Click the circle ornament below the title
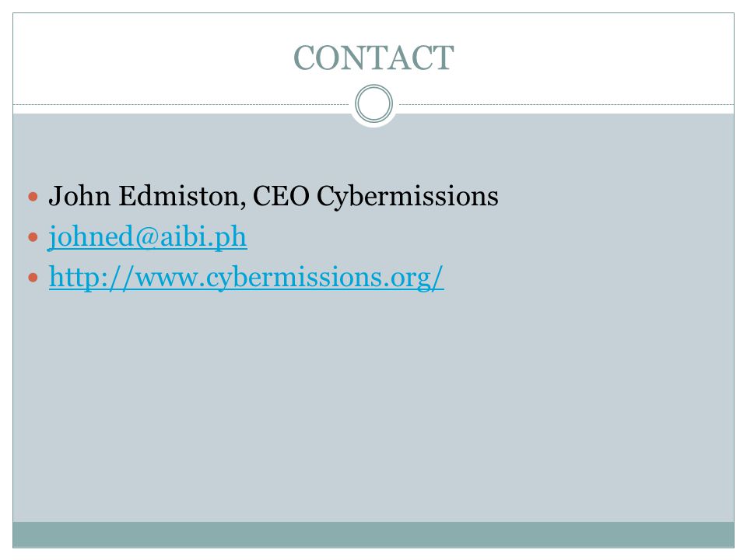Viewport: 747px width, 560px height. click(374, 103)
